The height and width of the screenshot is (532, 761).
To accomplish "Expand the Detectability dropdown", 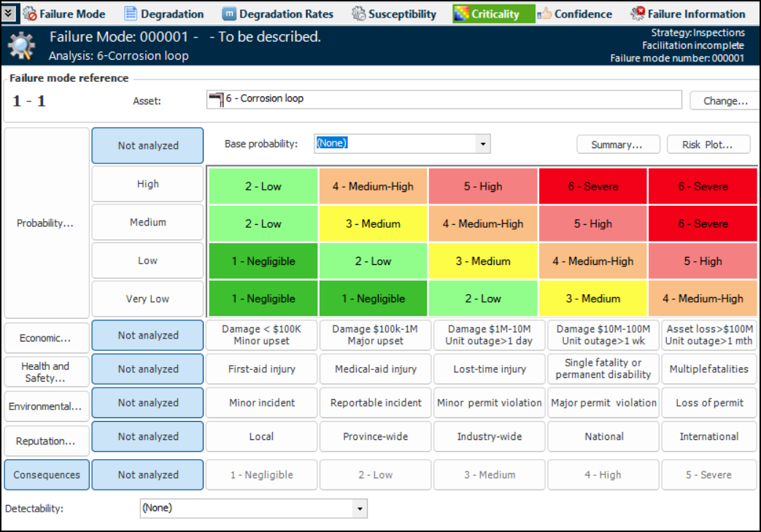I will pyautogui.click(x=359, y=508).
